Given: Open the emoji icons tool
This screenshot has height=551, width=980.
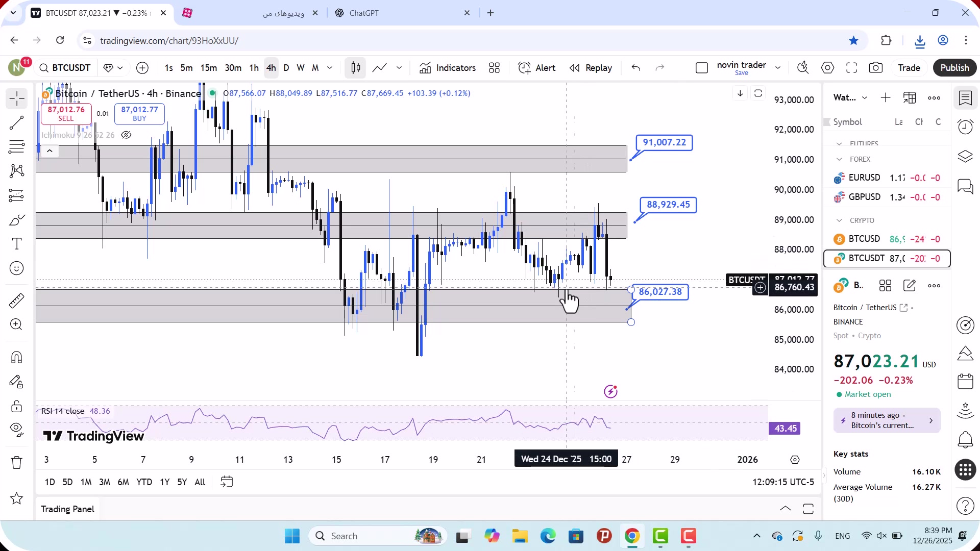Looking at the screenshot, I should coord(17,268).
